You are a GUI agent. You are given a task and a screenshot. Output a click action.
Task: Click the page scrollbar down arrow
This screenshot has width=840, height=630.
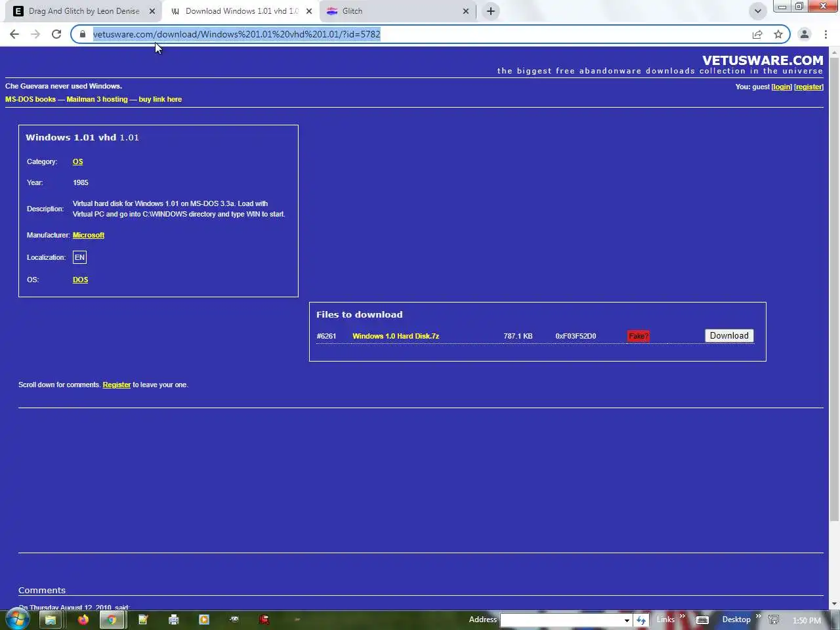click(x=834, y=604)
